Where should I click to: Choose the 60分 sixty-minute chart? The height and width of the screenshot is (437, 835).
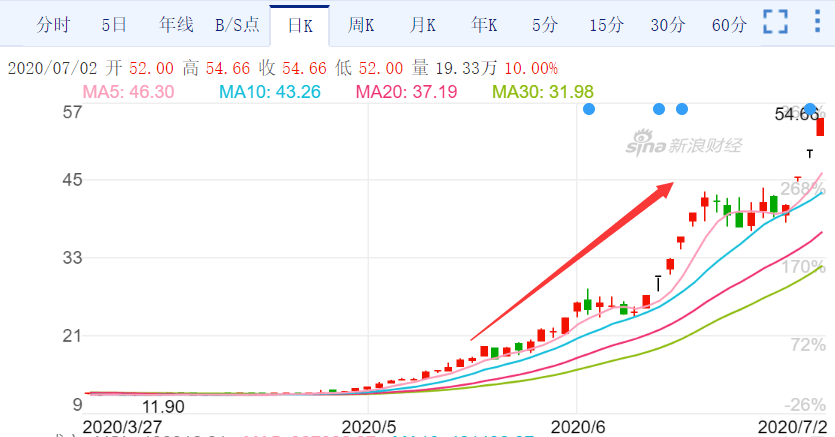(729, 25)
